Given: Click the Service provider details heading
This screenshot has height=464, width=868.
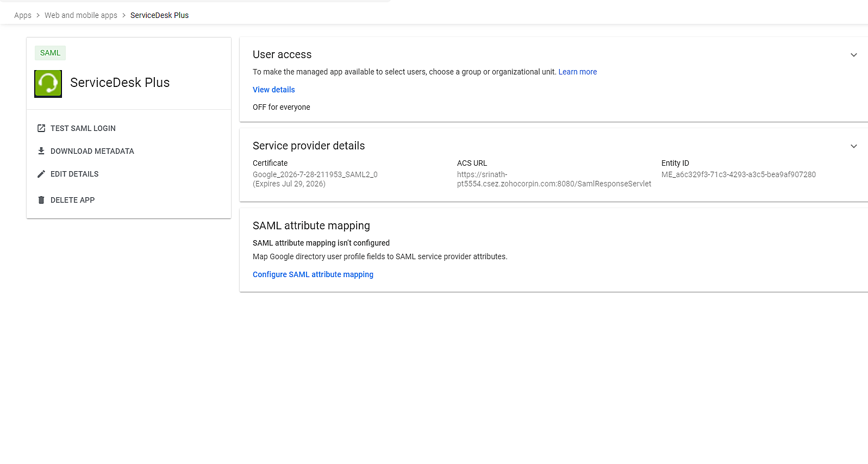Looking at the screenshot, I should click(x=309, y=146).
